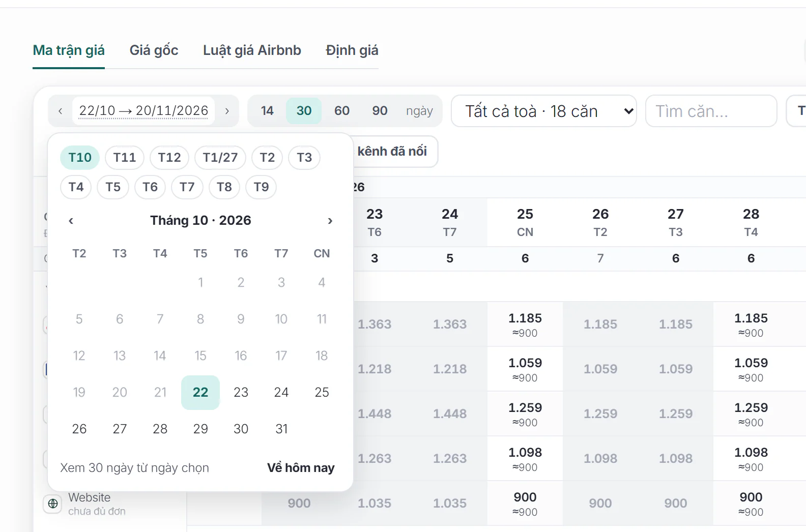Jump to month T9 chip
The image size is (806, 532).
[x=261, y=187]
